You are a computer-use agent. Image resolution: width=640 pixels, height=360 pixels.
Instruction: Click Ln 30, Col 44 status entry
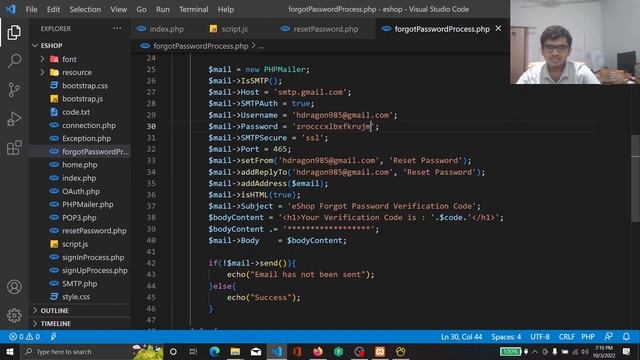[x=461, y=337]
